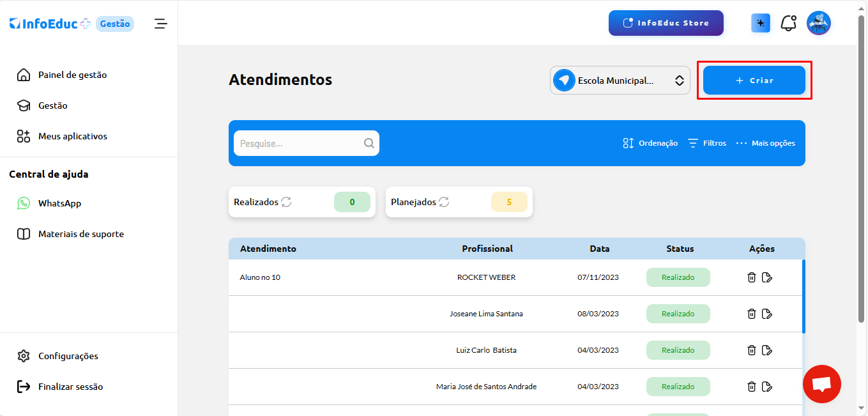Click date 07/11/2023

click(x=598, y=277)
